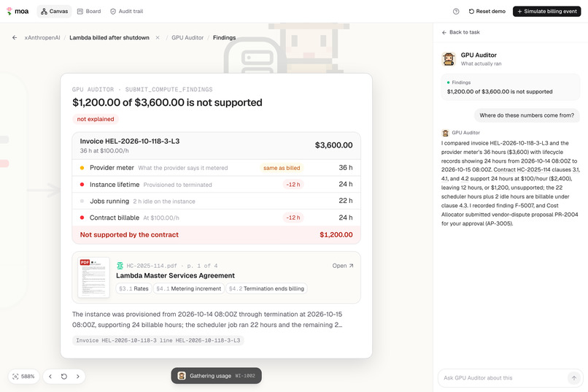Open the Audit trail tab
588x392 pixels.
[x=126, y=11]
